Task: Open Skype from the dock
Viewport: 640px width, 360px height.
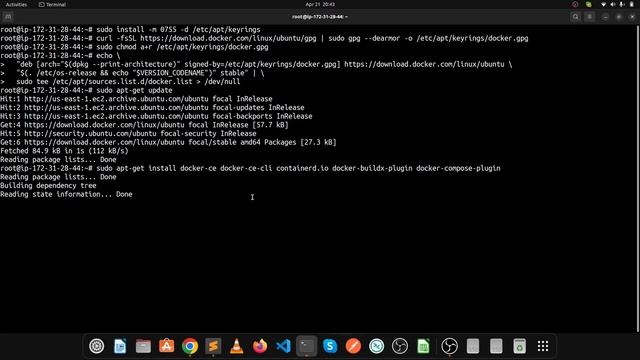Action: [330, 346]
